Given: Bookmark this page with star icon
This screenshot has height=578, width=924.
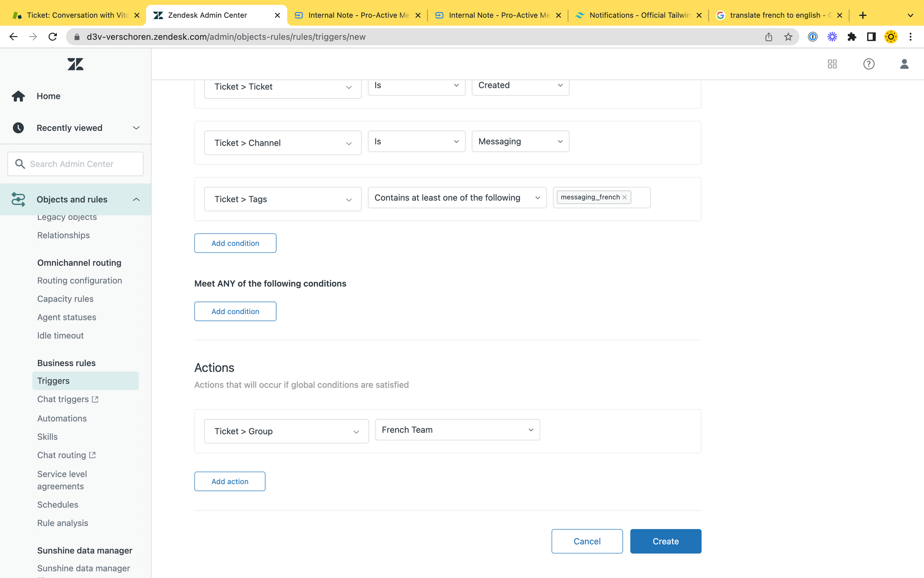Looking at the screenshot, I should click(x=788, y=37).
